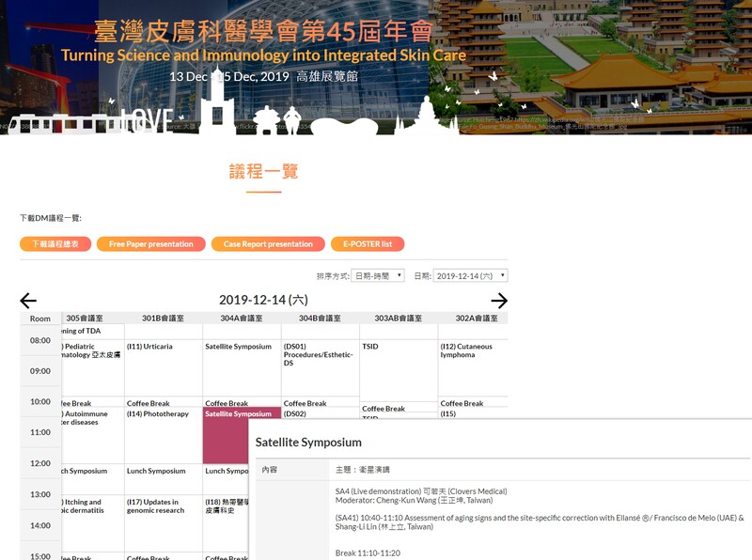Click Coffee Break above (DS02)
752x560 pixels.
point(321,403)
